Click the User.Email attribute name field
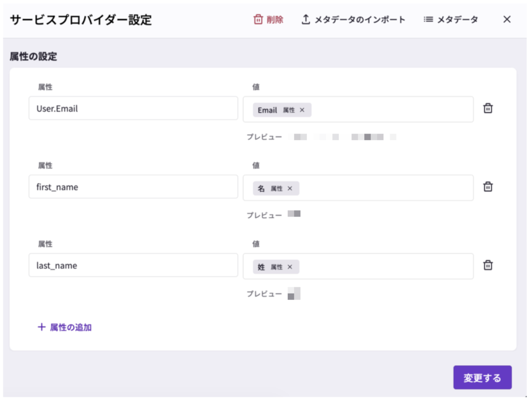This screenshot has height=401, width=532. (x=133, y=109)
